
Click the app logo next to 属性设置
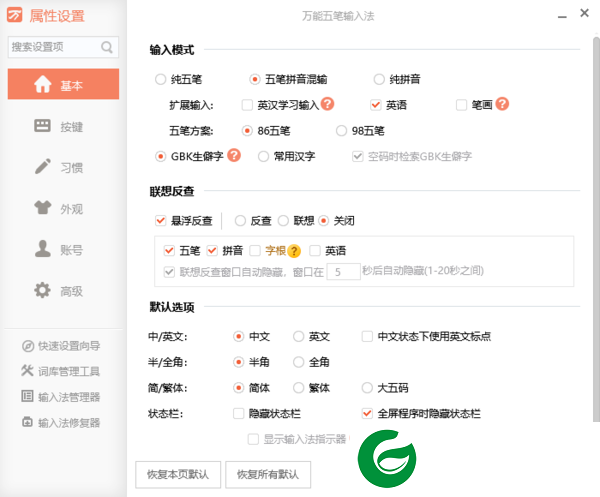(15, 15)
